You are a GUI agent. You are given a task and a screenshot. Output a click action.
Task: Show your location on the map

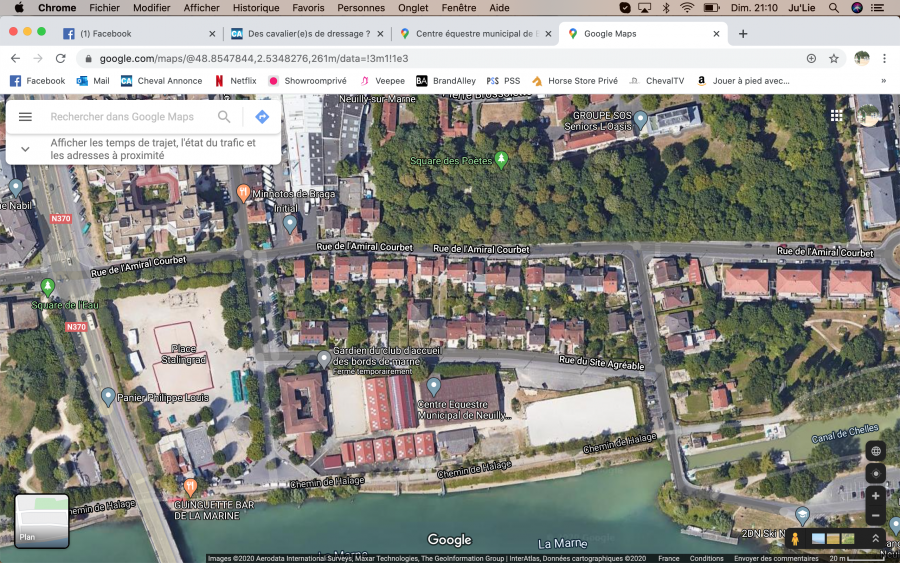(x=876, y=473)
